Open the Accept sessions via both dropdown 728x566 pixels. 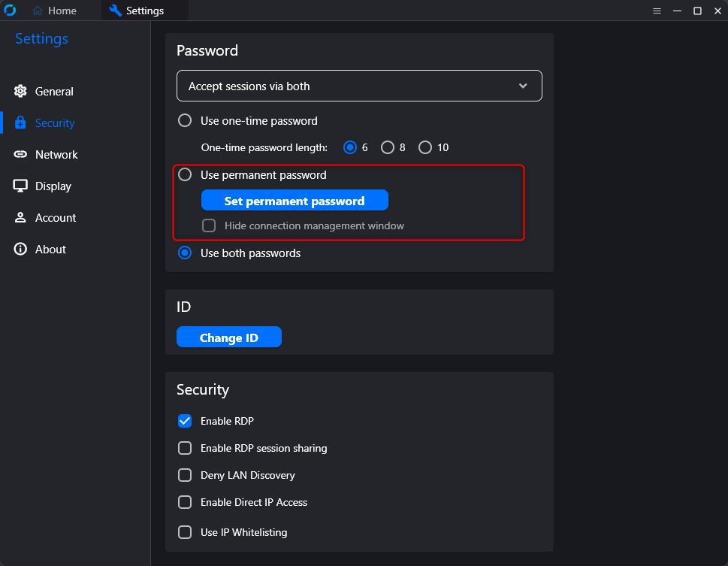coord(359,86)
